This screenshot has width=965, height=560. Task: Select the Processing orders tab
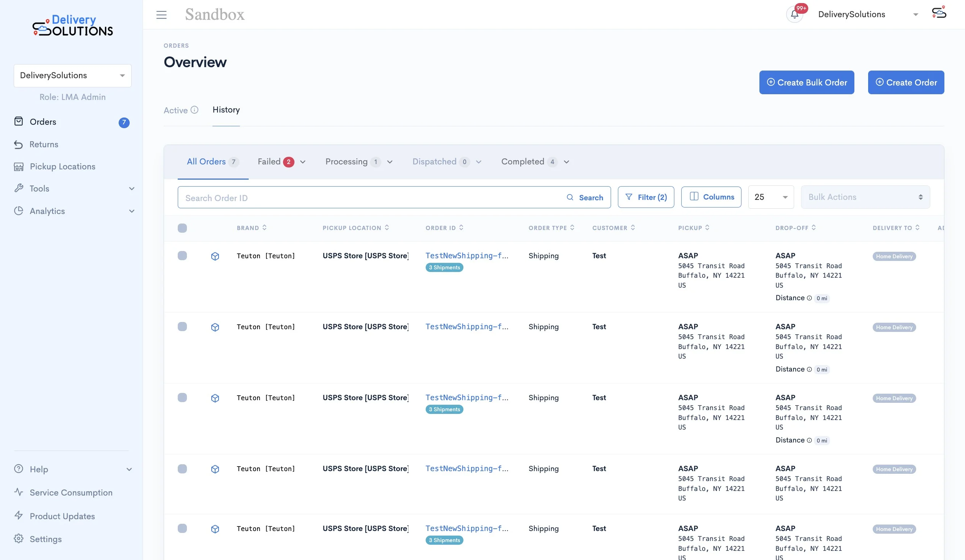coord(353,162)
